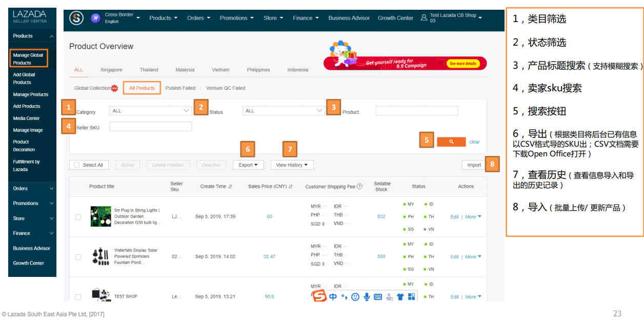Click the user account profile icon
This screenshot has width=644, height=321.
[x=424, y=18]
